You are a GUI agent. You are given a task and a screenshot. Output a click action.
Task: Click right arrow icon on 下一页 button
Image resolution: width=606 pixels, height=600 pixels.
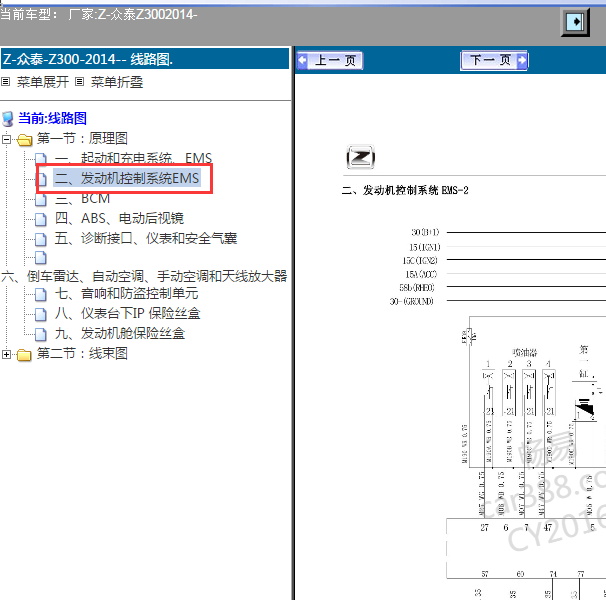point(522,60)
